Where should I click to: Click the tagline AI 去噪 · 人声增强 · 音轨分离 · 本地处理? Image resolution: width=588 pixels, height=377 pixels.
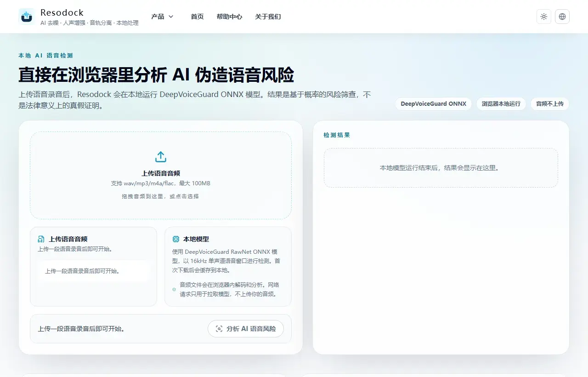(x=90, y=23)
